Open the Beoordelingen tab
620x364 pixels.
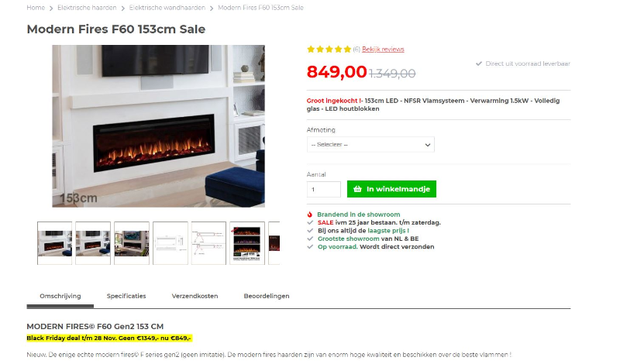point(267,296)
